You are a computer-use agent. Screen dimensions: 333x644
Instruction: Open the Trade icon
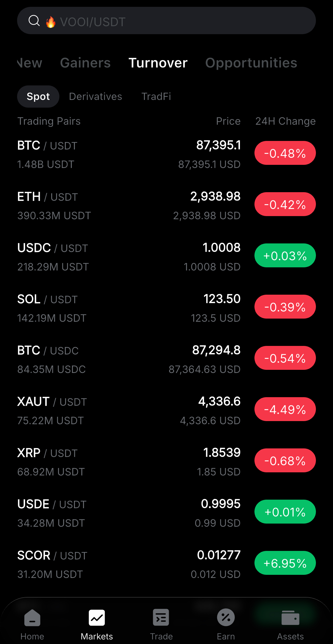161,618
